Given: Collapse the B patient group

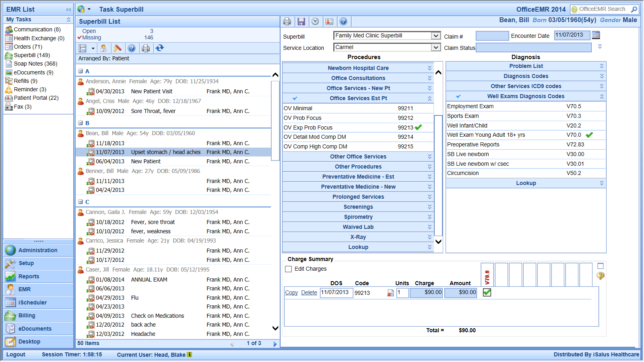Looking at the screenshot, I should coord(80,123).
